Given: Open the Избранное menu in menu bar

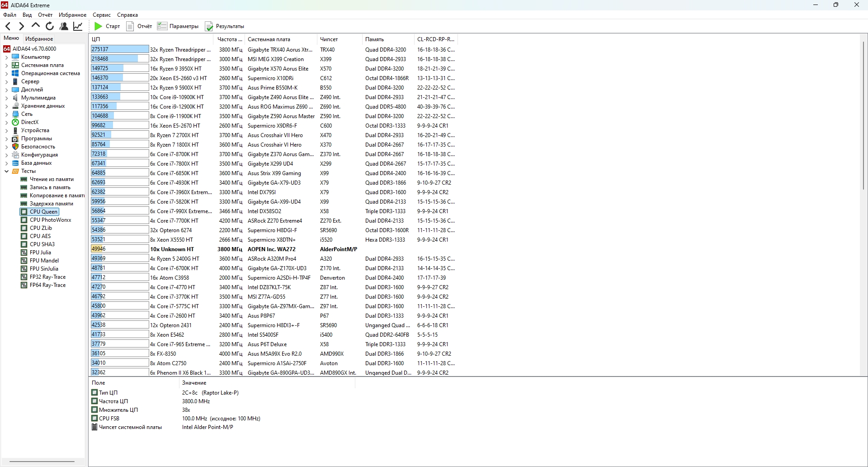Looking at the screenshot, I should pyautogui.click(x=72, y=15).
